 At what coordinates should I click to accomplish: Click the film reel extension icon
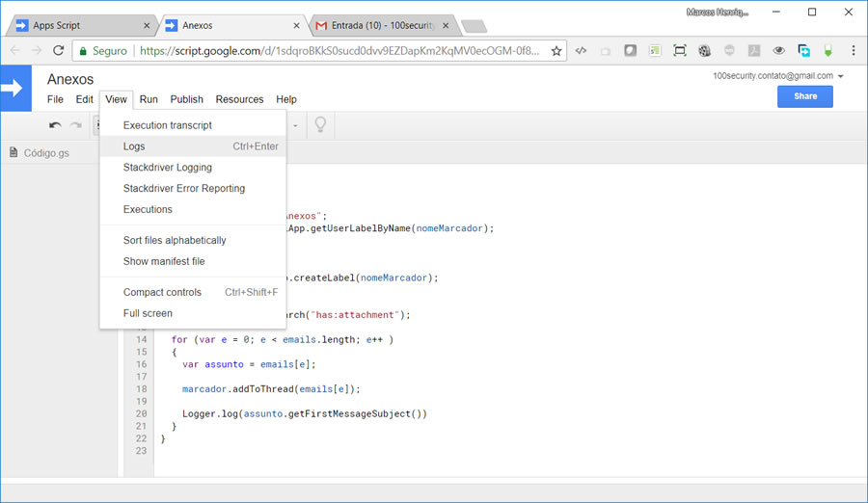704,51
